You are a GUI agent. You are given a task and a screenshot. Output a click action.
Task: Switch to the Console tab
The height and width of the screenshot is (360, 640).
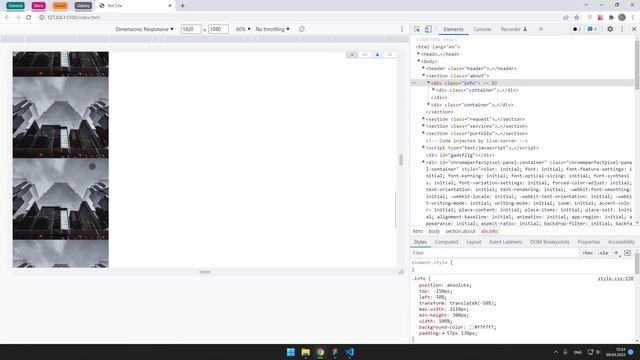pos(482,29)
